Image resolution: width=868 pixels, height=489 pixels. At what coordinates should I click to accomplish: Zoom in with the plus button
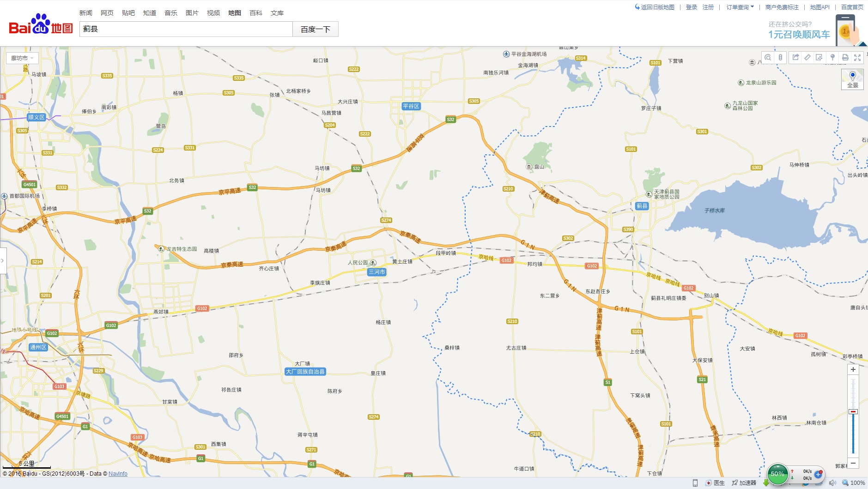pos(853,369)
